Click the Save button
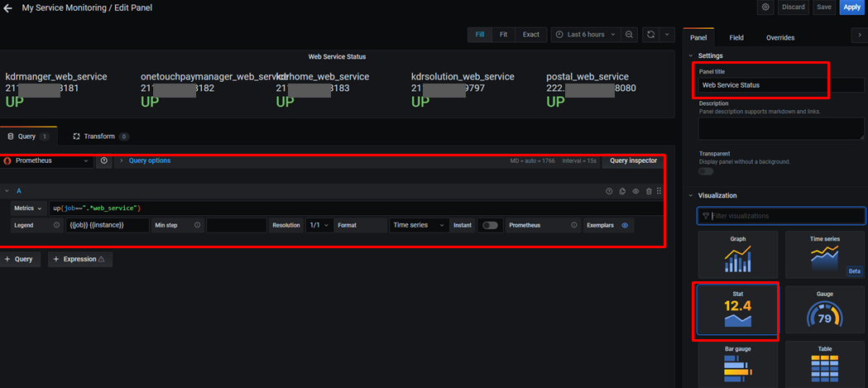 click(x=824, y=7)
